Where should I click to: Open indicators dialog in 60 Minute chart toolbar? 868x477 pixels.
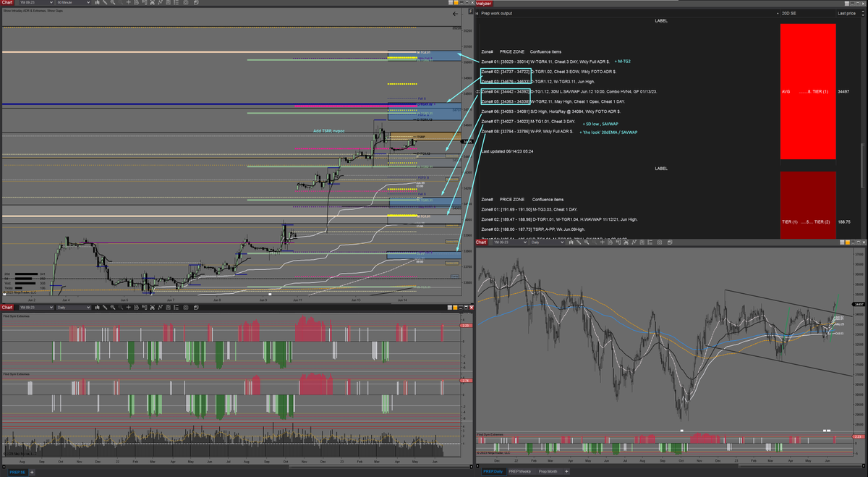click(160, 4)
